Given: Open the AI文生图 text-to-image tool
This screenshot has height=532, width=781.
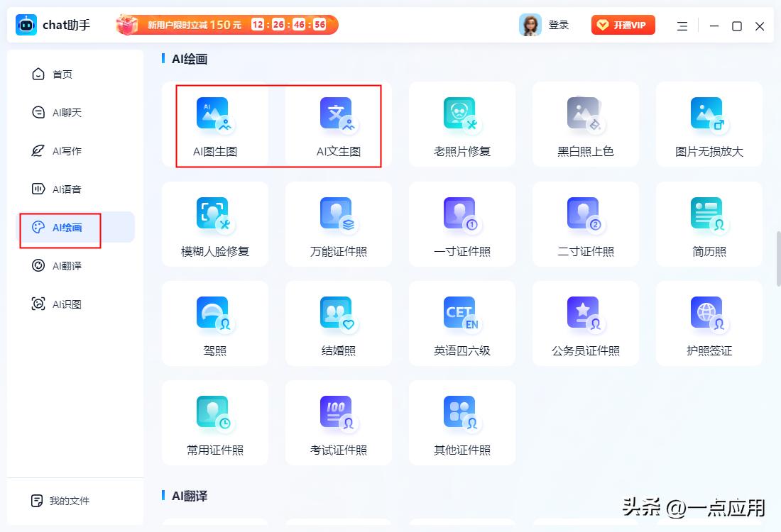Looking at the screenshot, I should point(339,126).
